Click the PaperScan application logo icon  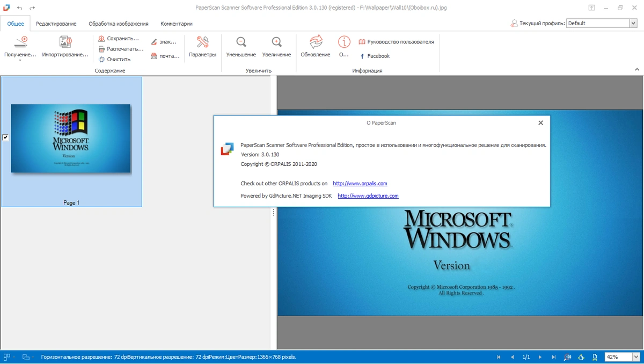(x=6, y=8)
